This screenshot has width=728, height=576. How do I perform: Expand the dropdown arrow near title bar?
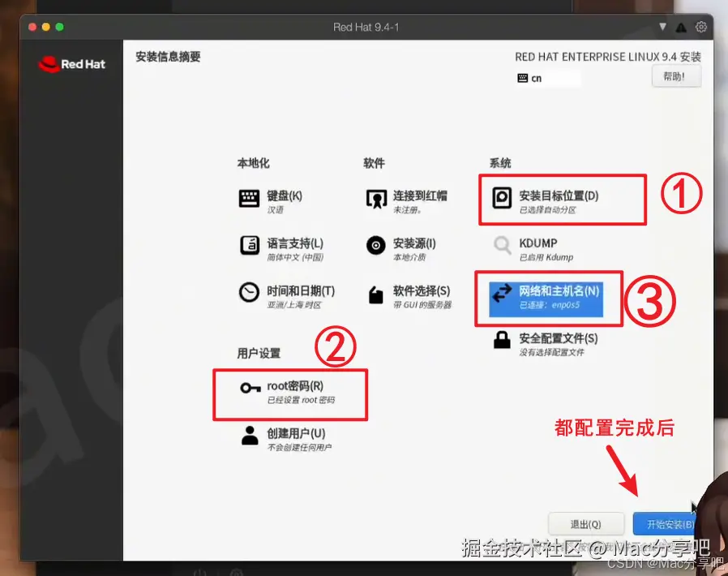click(x=663, y=26)
